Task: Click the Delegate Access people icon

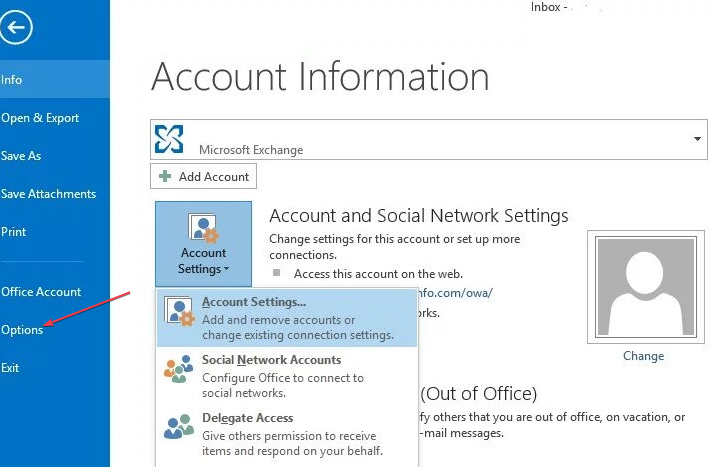Action: 178,426
